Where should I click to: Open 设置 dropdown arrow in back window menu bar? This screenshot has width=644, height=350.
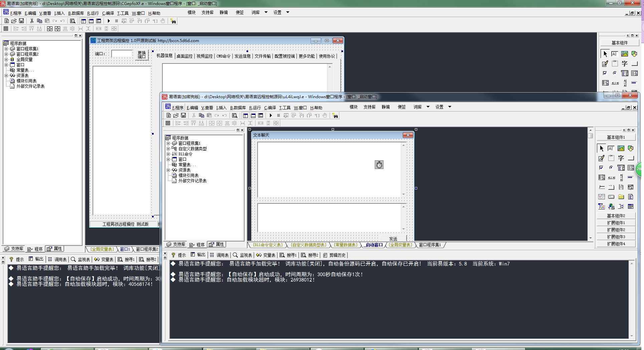pyautogui.click(x=288, y=12)
